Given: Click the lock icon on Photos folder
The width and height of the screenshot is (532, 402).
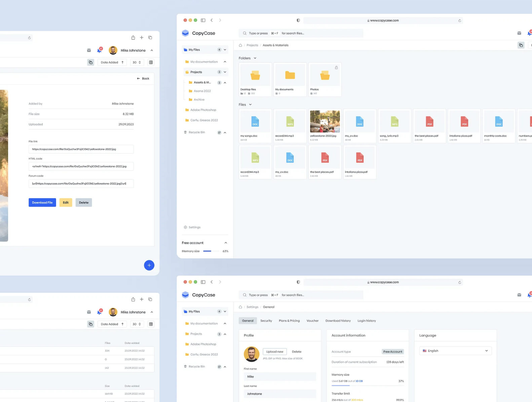Looking at the screenshot, I should (336, 68).
